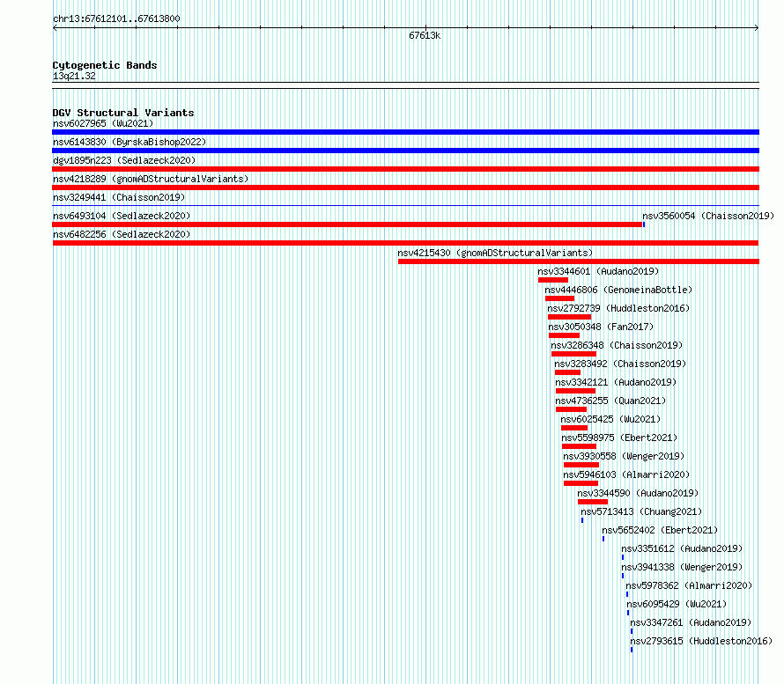Select nsv3344590 (Audano2019) label
Viewport: 784px width, 684px height.
tap(638, 493)
